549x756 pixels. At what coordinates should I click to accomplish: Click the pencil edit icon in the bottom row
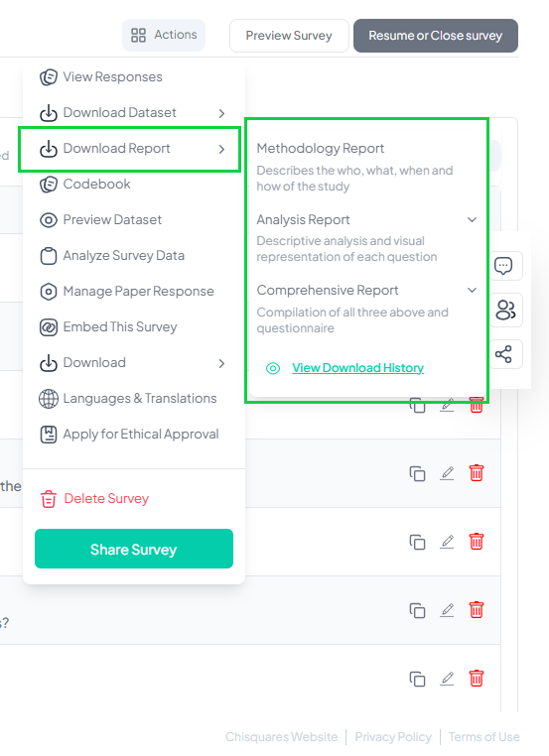(x=447, y=679)
